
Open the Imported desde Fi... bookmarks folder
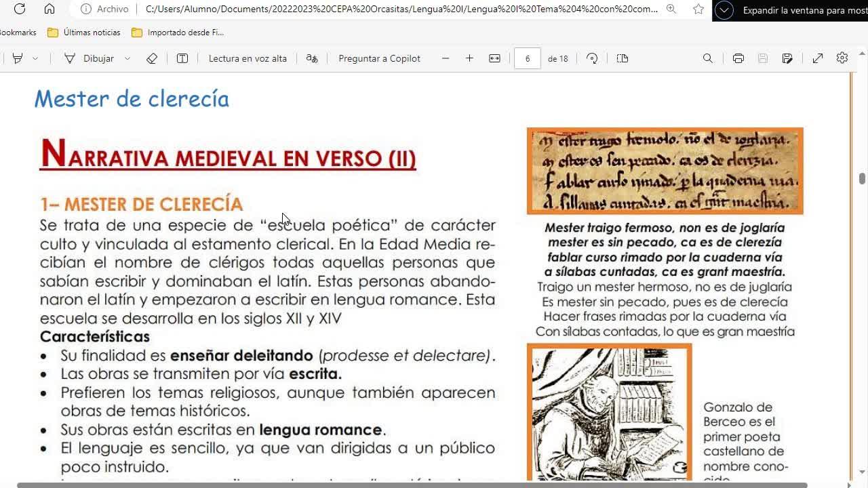click(178, 33)
